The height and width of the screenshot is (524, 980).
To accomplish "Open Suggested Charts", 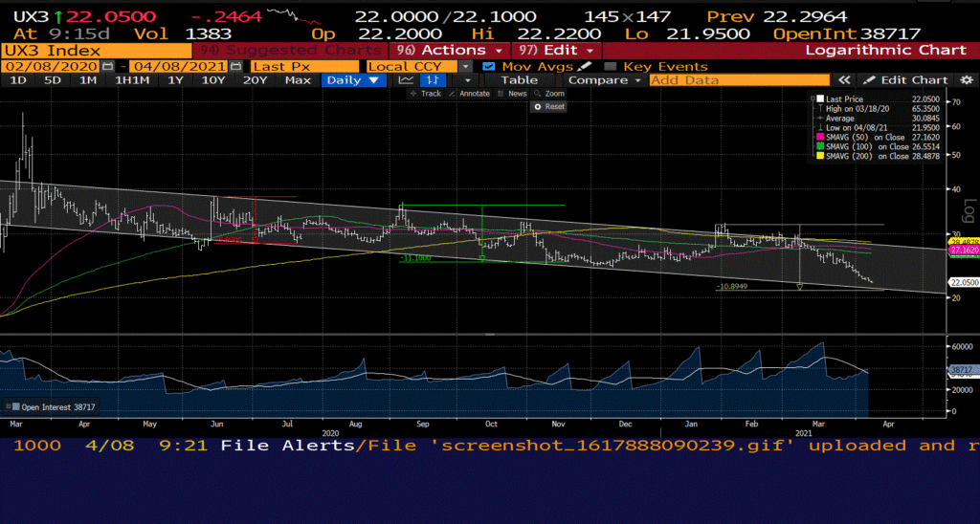I will pyautogui.click(x=289, y=50).
